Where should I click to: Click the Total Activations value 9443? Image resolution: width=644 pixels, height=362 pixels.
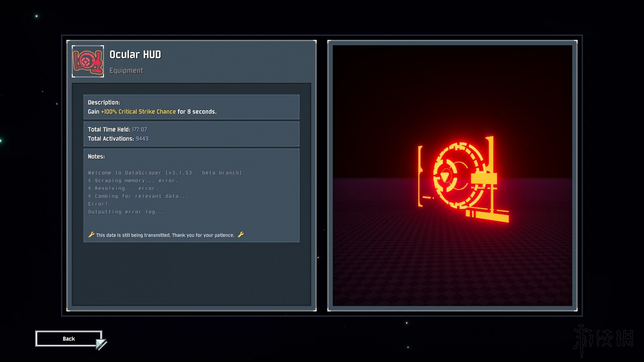[142, 139]
